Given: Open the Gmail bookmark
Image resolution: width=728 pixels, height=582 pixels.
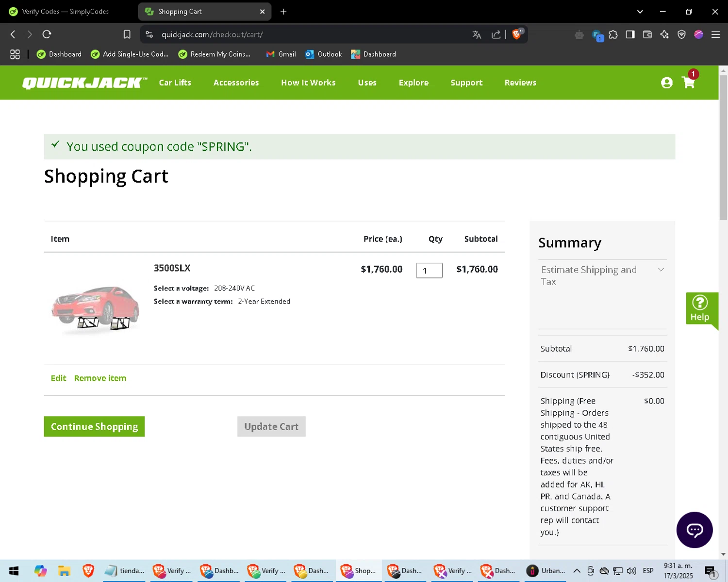Looking at the screenshot, I should pyautogui.click(x=281, y=54).
